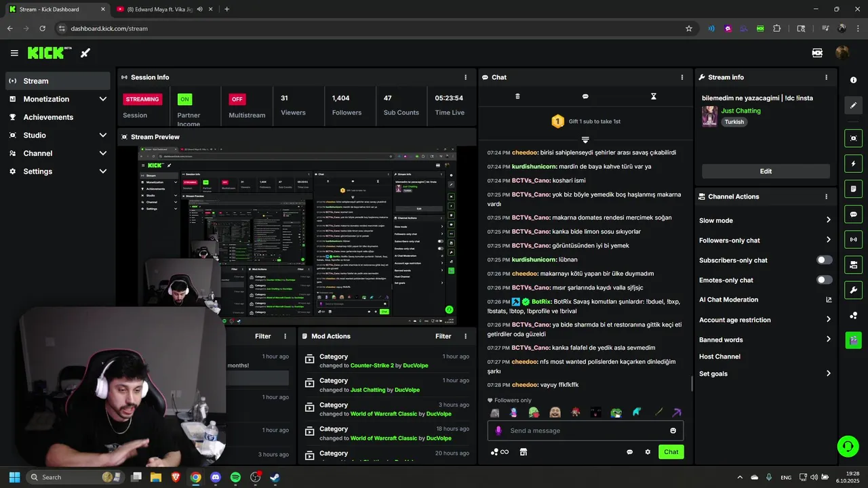This screenshot has height=488, width=868.
Task: Pick the purple pickaxe emote
Action: pos(677,412)
